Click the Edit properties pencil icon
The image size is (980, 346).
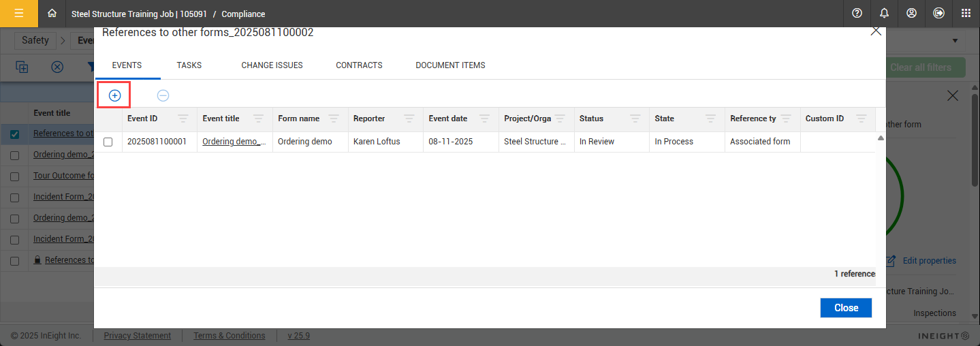click(891, 261)
